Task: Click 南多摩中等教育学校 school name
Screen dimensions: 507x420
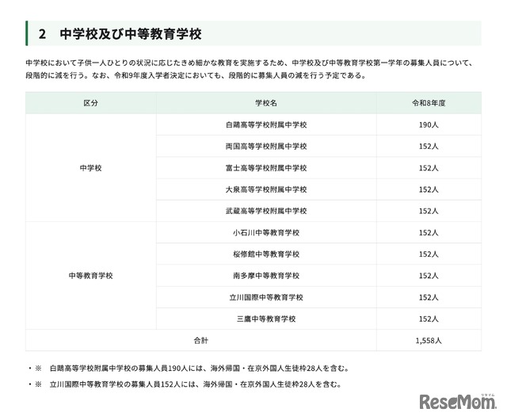Action: [x=266, y=276]
